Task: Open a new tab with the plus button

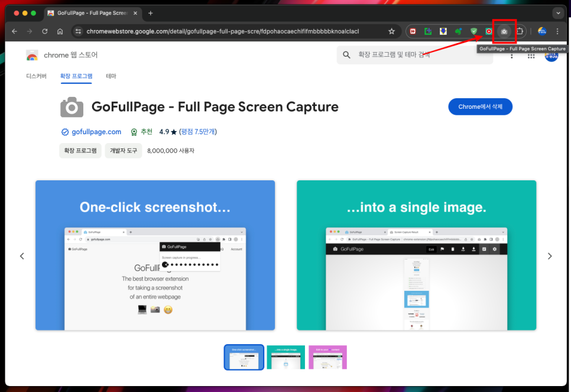Action: [x=150, y=13]
